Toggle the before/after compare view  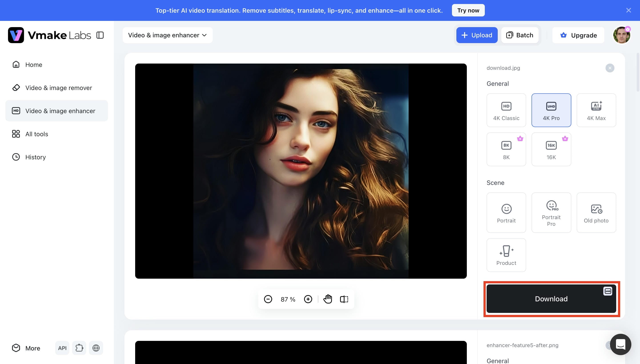click(344, 299)
